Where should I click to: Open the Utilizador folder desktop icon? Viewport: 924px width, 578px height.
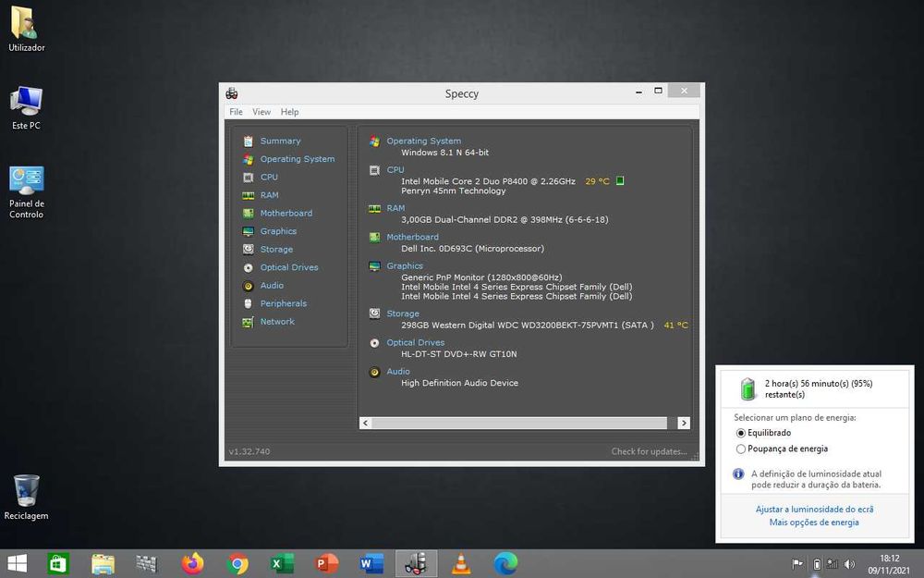tap(26, 29)
